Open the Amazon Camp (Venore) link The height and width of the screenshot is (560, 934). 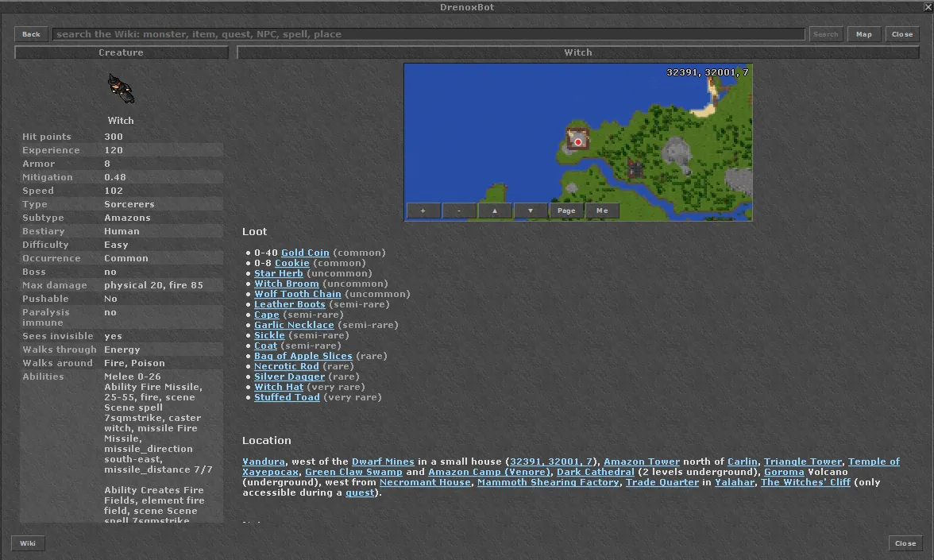489,472
